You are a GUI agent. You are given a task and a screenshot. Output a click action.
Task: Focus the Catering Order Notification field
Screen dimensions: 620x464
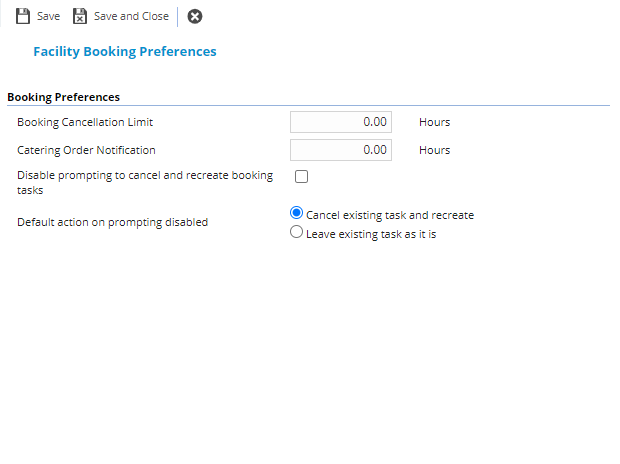click(x=340, y=150)
